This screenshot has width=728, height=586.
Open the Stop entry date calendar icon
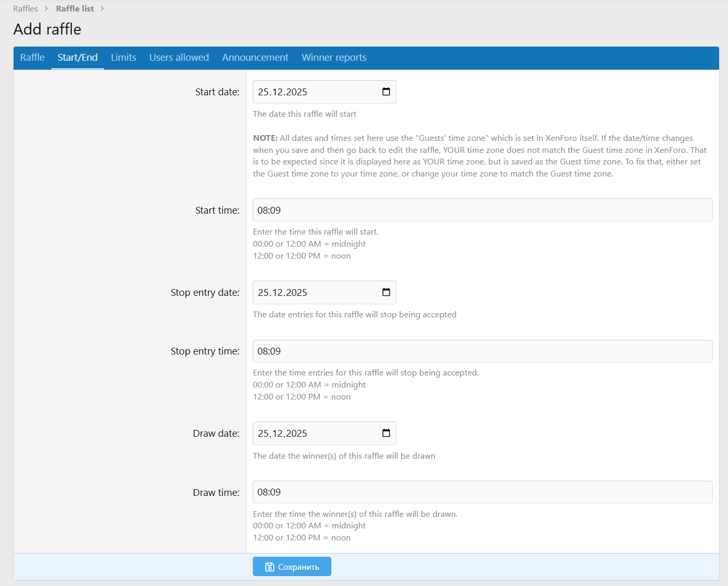click(x=386, y=292)
